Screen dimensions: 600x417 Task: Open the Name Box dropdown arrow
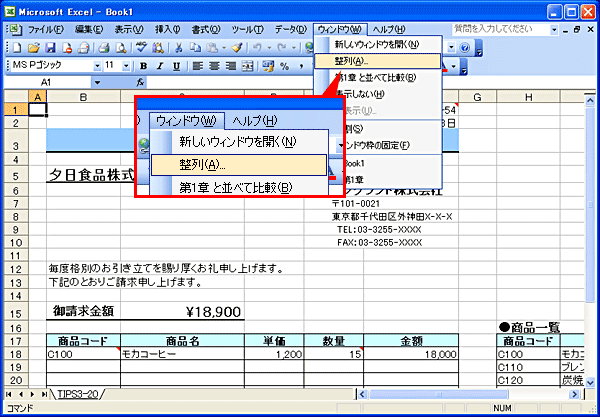[98, 82]
